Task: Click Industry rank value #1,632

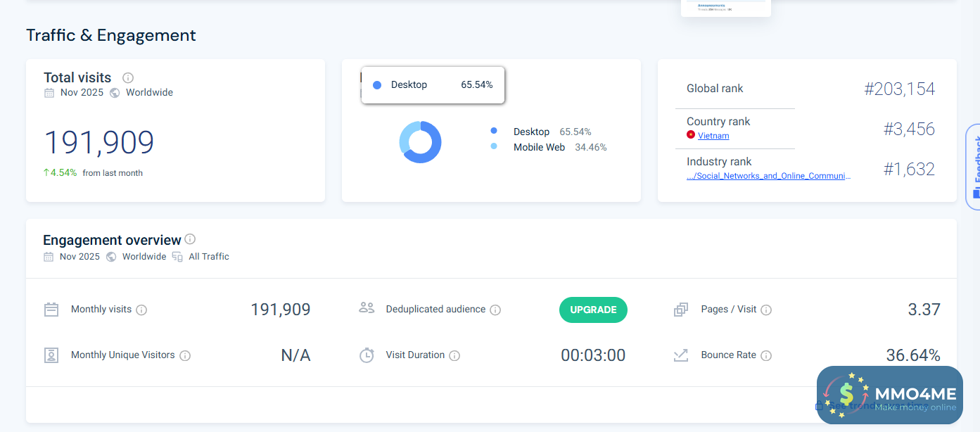Action: tap(909, 169)
